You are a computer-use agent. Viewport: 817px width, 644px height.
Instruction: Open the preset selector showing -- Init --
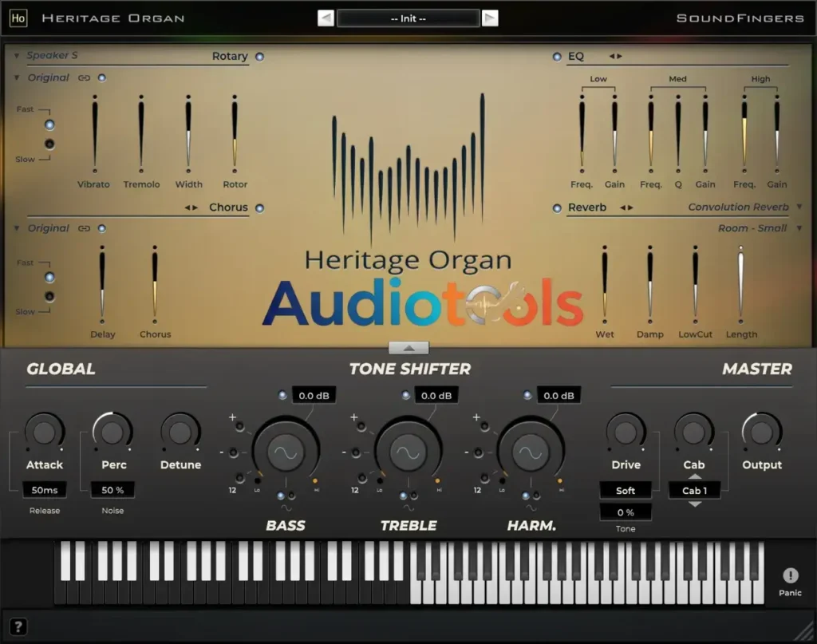pyautogui.click(x=408, y=18)
